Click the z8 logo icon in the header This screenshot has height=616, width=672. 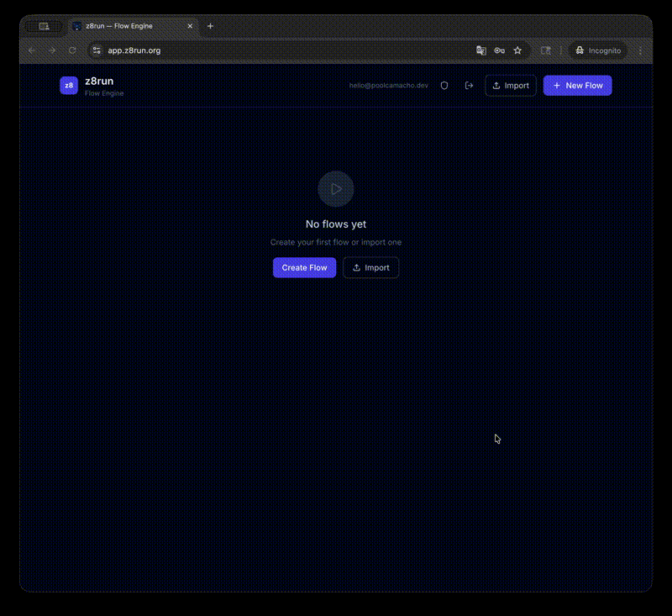[69, 86]
